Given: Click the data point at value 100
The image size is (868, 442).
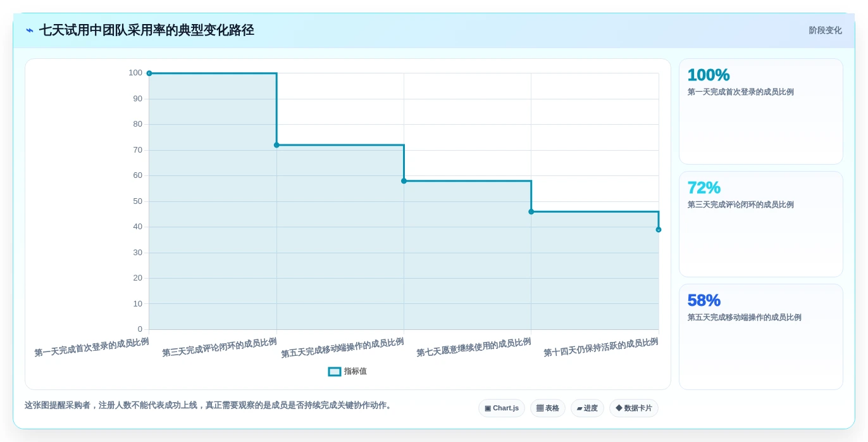Looking at the screenshot, I should (149, 73).
